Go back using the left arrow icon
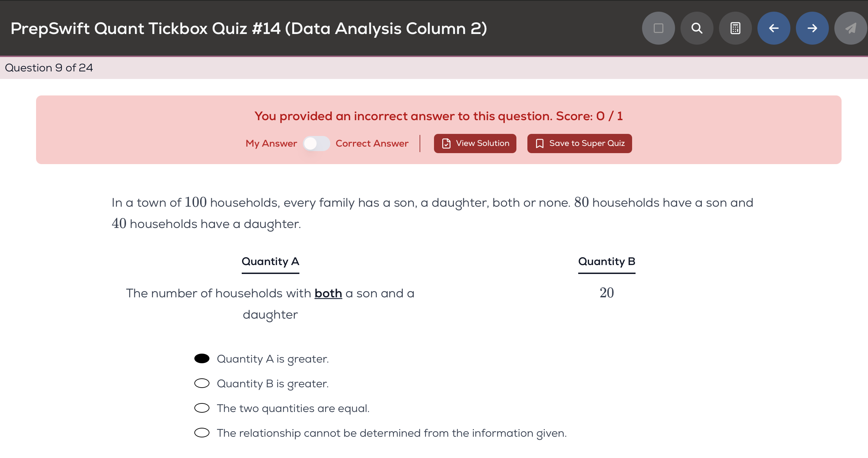Viewport: 868px width, 458px height. [x=773, y=28]
